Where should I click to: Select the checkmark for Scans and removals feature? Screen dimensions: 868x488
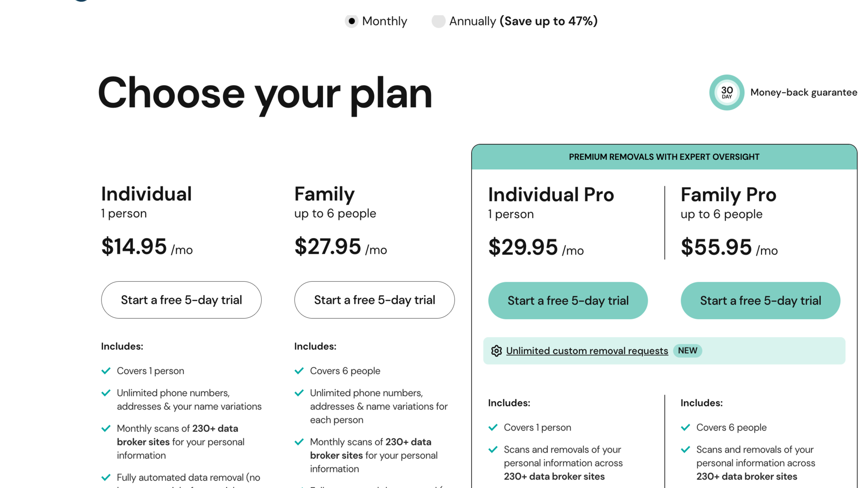[x=494, y=449]
